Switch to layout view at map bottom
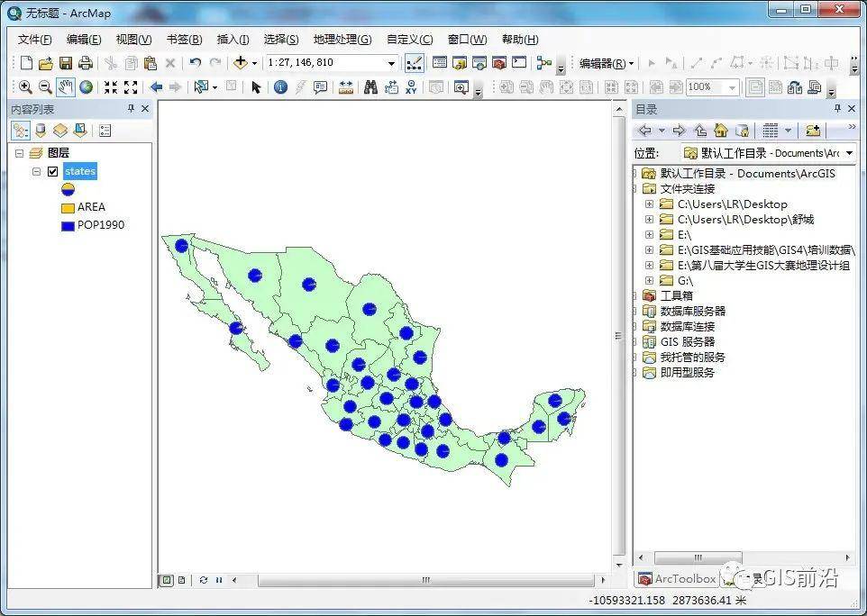The width and height of the screenshot is (867, 616). pos(182,580)
